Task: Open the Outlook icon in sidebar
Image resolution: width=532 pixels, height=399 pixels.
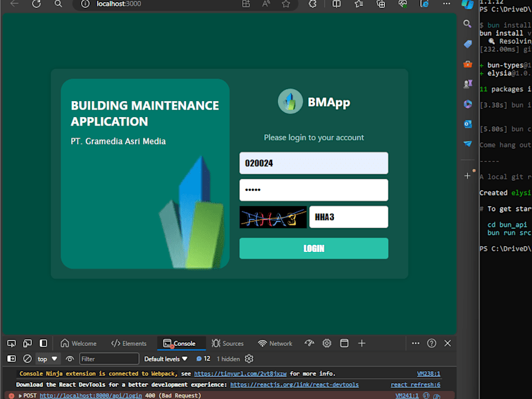Action: tap(467, 124)
